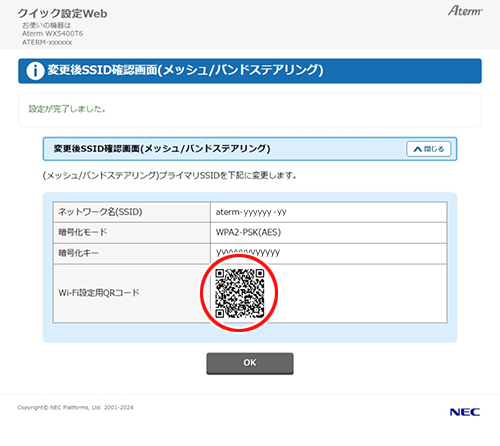Click the 設定が完了しました message

[67, 109]
